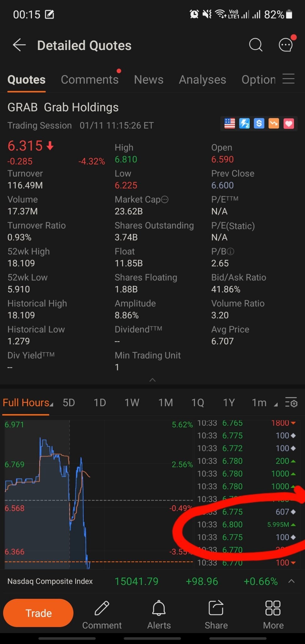Image resolution: width=305 pixels, height=644 pixels.
Task: Tap the intraday price chart
Action: point(99,494)
